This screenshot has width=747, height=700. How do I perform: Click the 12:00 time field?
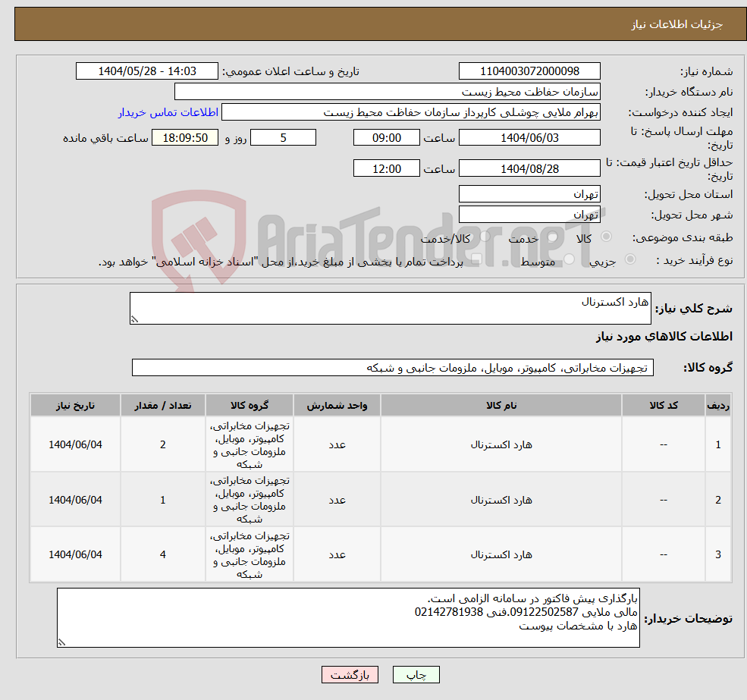tap(387, 168)
